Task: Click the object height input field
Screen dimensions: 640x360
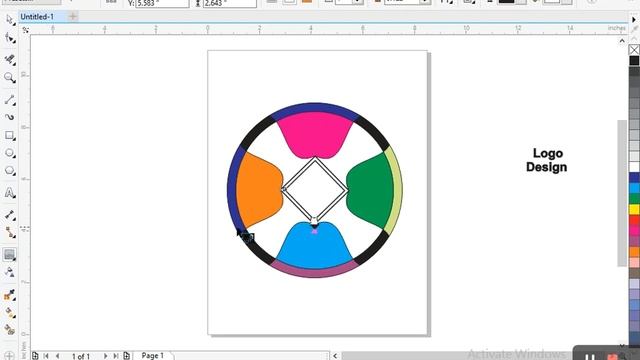Action: pyautogui.click(x=229, y=4)
